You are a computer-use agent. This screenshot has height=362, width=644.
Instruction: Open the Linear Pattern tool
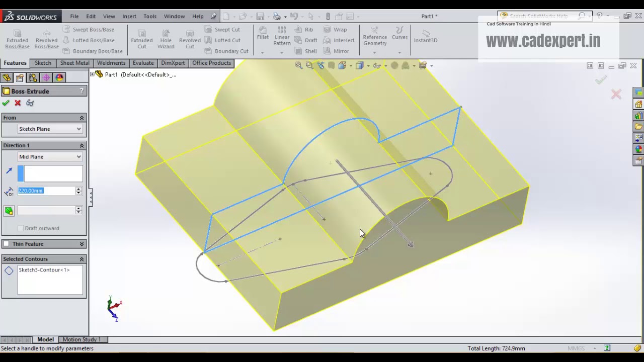pyautogui.click(x=282, y=36)
